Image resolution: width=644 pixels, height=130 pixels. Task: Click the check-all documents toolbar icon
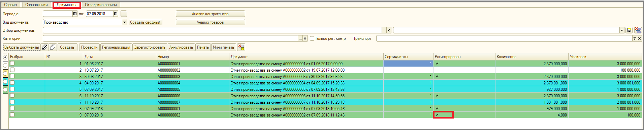(x=45, y=47)
